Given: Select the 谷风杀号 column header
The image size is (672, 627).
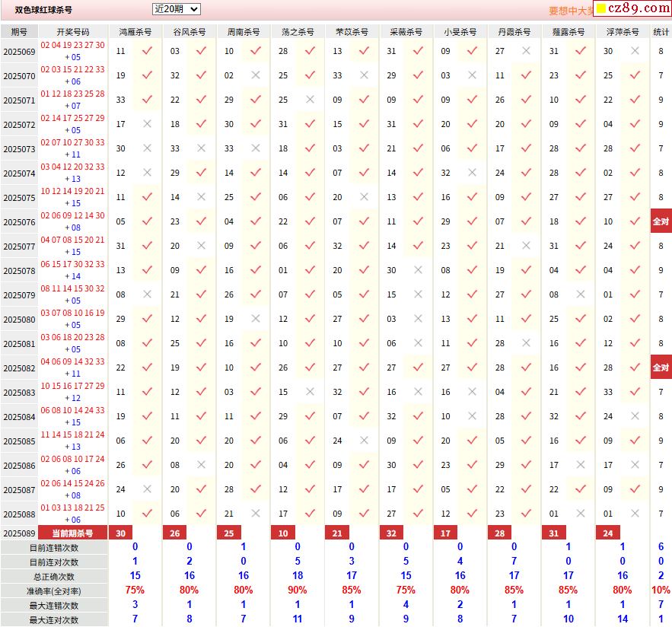Looking at the screenshot, I should 189,32.
